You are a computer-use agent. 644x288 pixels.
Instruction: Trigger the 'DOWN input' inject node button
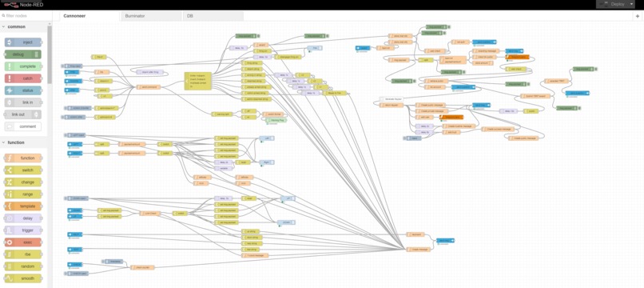[x=66, y=198]
